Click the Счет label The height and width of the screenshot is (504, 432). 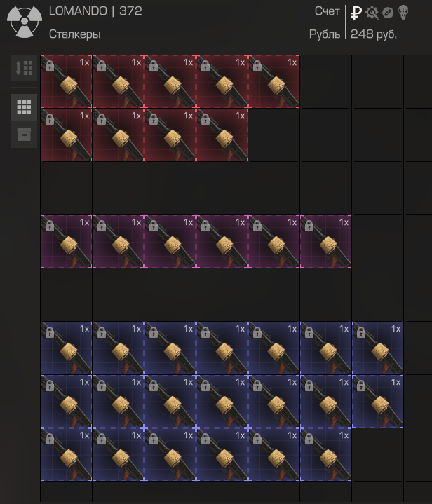327,11
